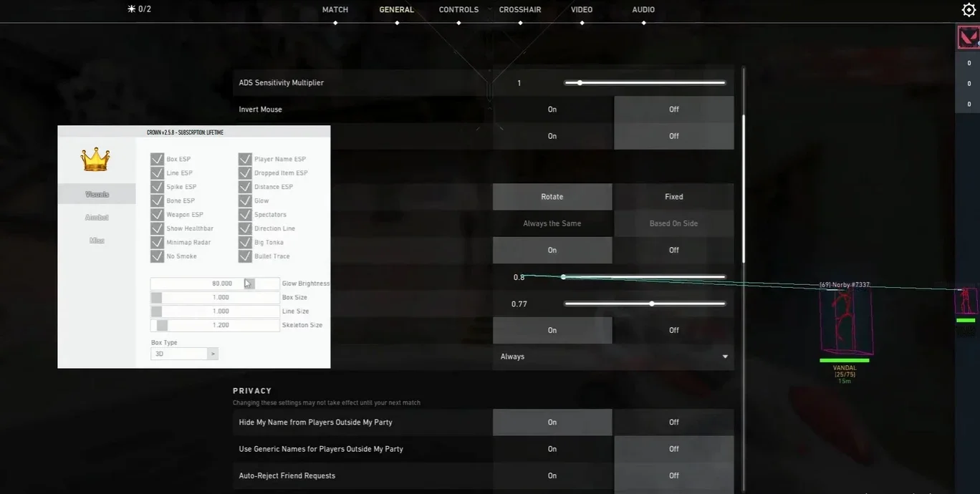The height and width of the screenshot is (494, 980).
Task: Click the star counter showing 0/2
Action: (139, 9)
